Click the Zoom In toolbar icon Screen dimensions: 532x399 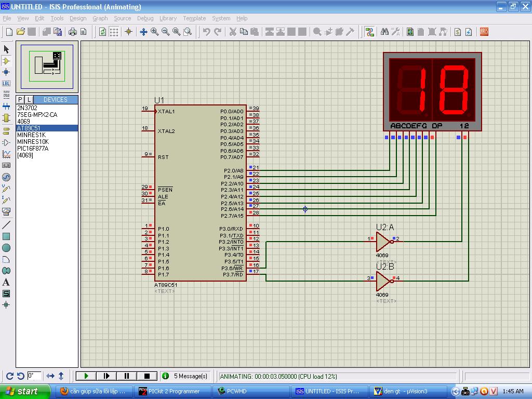tap(154, 32)
